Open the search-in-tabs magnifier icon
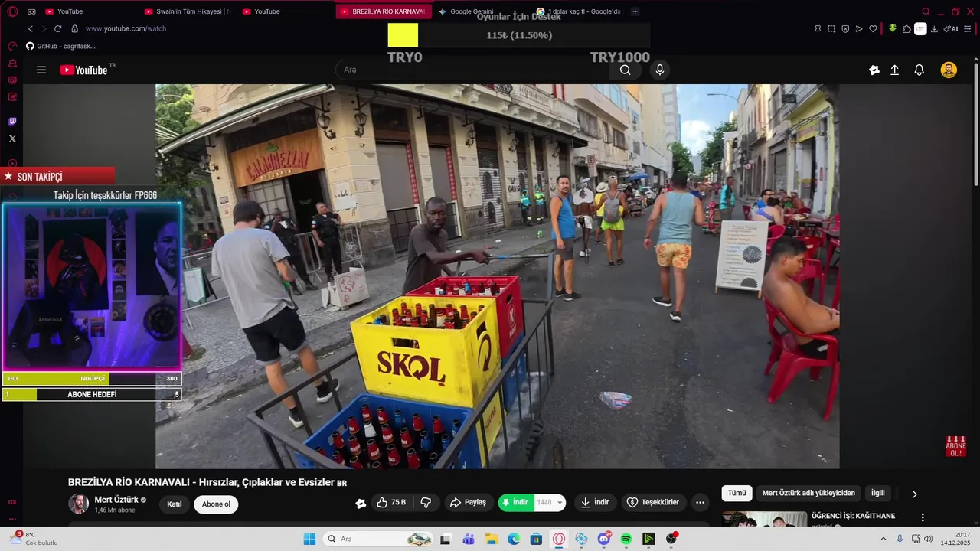The image size is (980, 551). pyautogui.click(x=926, y=11)
